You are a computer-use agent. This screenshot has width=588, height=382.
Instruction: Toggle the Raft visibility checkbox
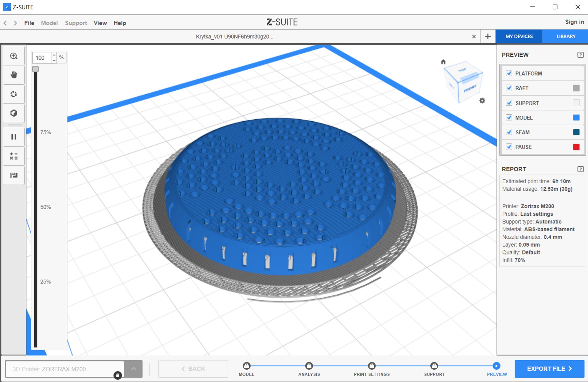pyautogui.click(x=509, y=88)
